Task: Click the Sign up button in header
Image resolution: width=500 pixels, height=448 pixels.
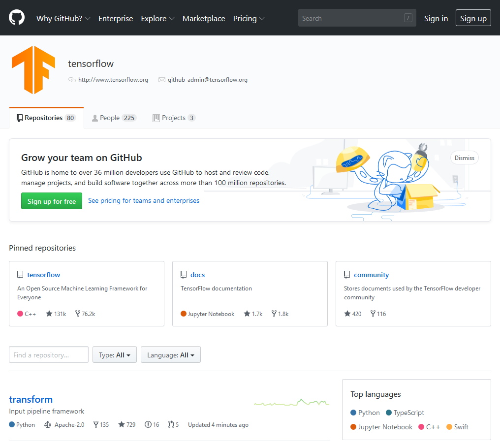Action: click(x=473, y=18)
